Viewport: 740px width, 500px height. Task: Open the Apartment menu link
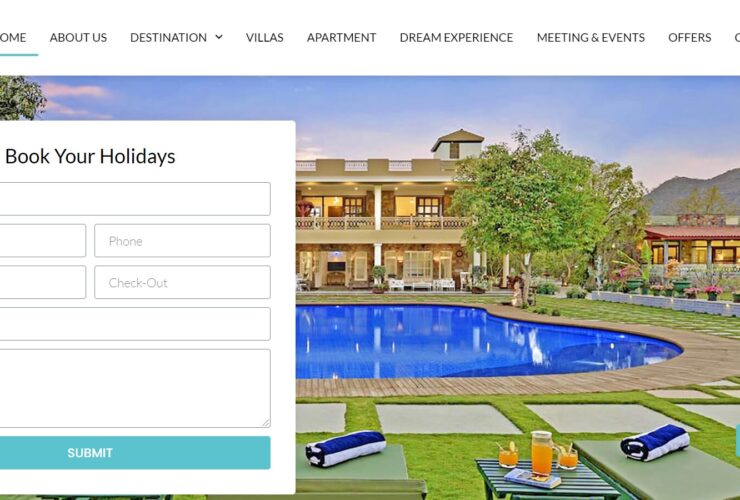[341, 37]
